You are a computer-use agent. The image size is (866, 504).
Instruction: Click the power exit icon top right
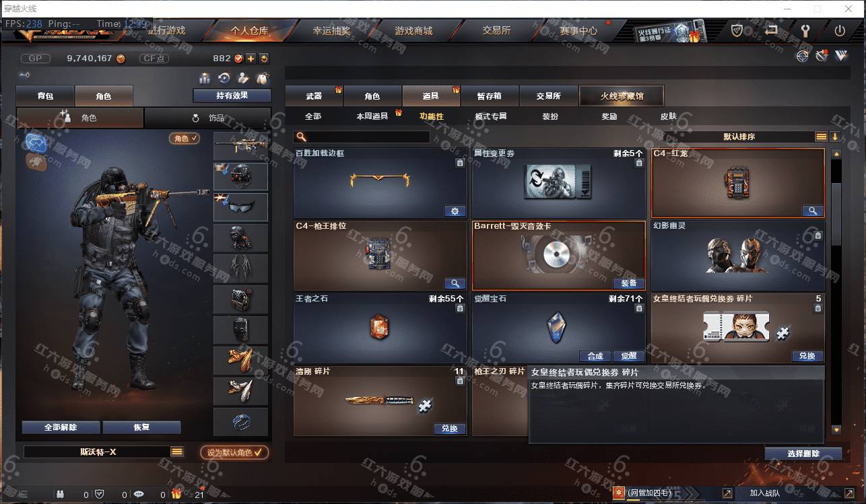pyautogui.click(x=840, y=30)
